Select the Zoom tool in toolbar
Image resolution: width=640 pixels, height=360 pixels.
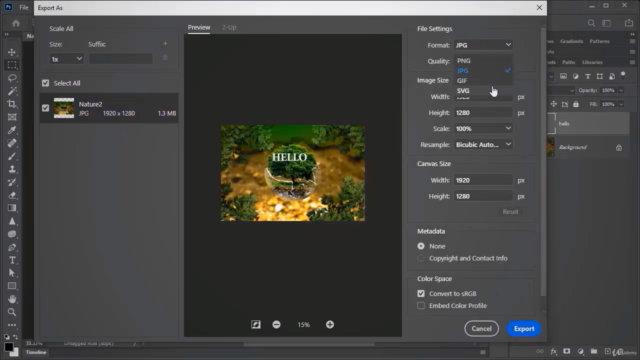point(12,312)
